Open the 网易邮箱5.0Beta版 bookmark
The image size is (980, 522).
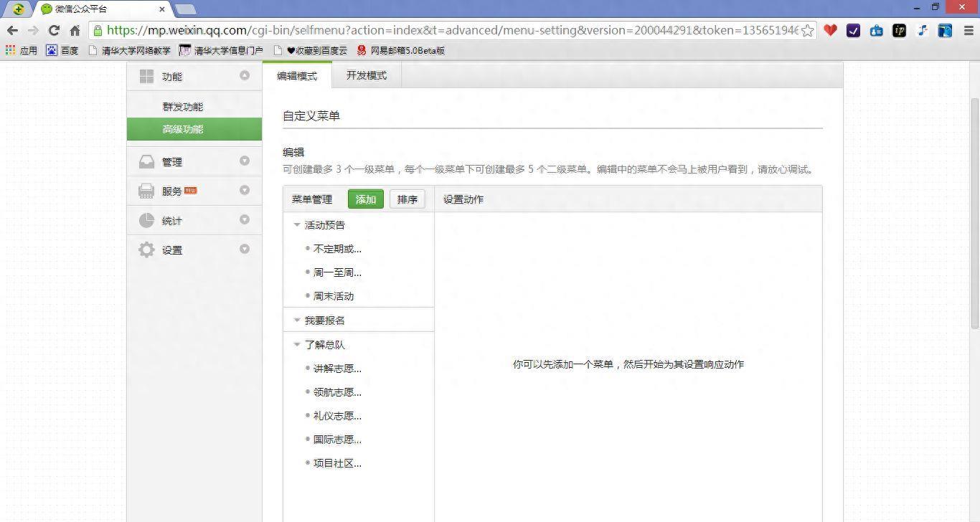tap(401, 50)
